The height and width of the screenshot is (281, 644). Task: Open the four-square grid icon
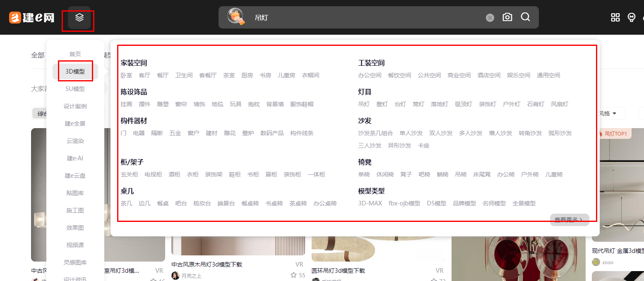pos(615,17)
